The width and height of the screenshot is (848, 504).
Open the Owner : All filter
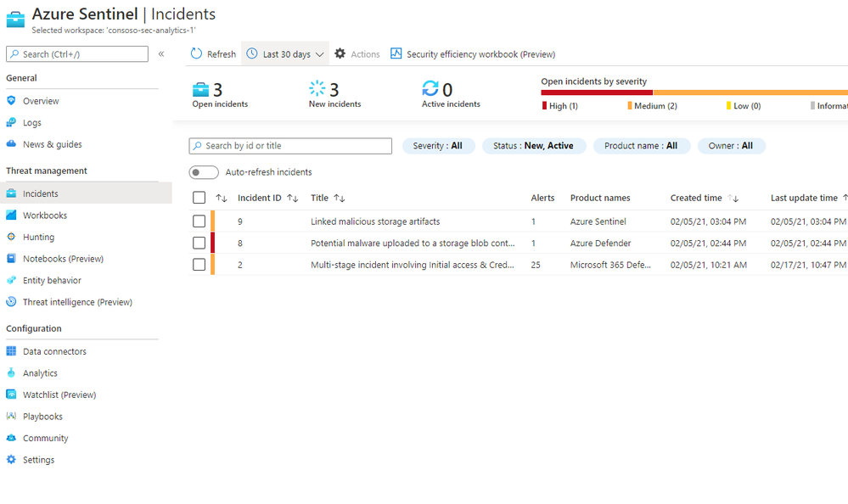pos(731,145)
